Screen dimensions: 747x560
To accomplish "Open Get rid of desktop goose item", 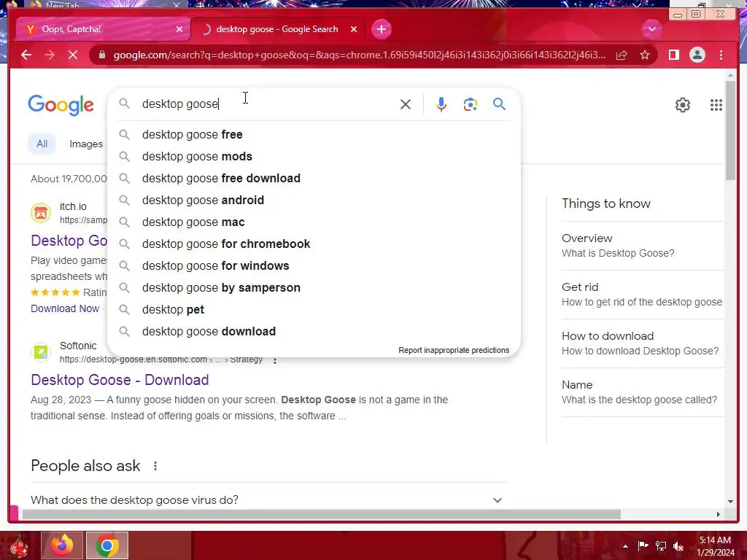I will tap(642, 295).
